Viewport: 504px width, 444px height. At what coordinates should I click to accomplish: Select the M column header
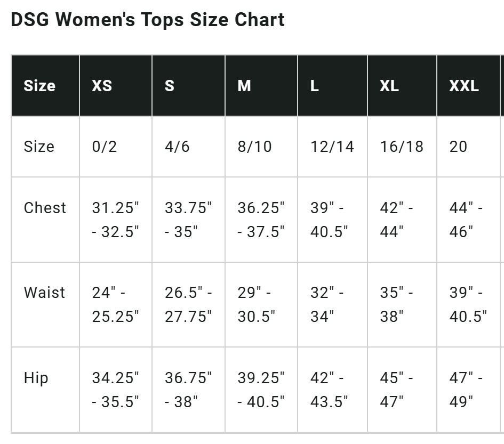[261, 85]
